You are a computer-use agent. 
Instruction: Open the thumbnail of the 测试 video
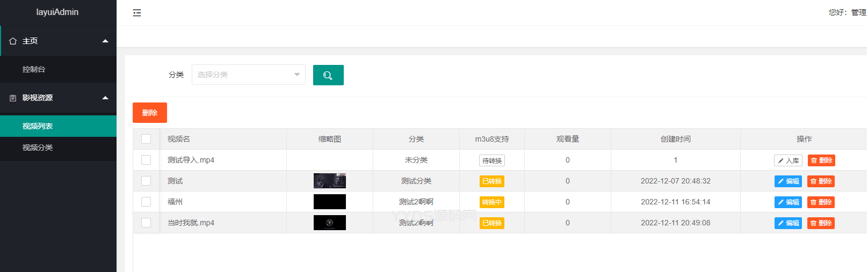(x=330, y=181)
